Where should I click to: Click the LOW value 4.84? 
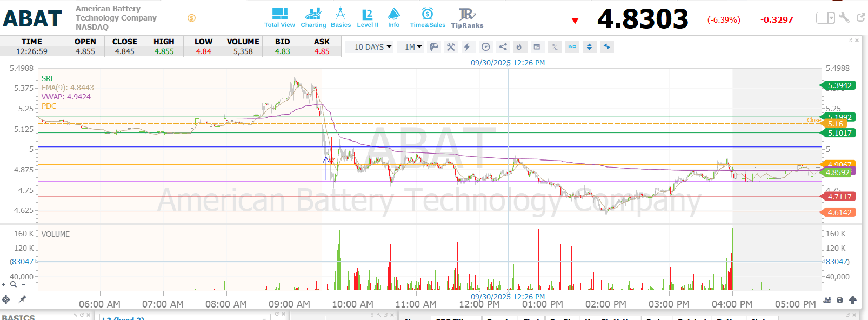(203, 51)
